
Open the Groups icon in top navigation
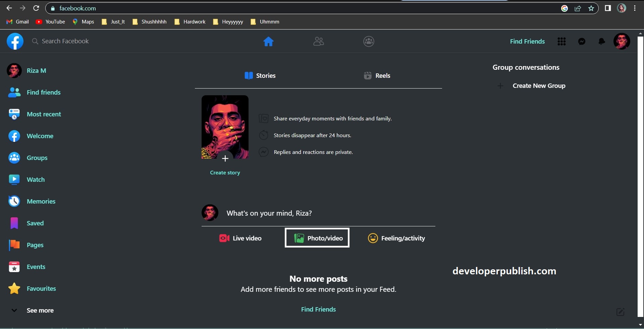pyautogui.click(x=369, y=41)
